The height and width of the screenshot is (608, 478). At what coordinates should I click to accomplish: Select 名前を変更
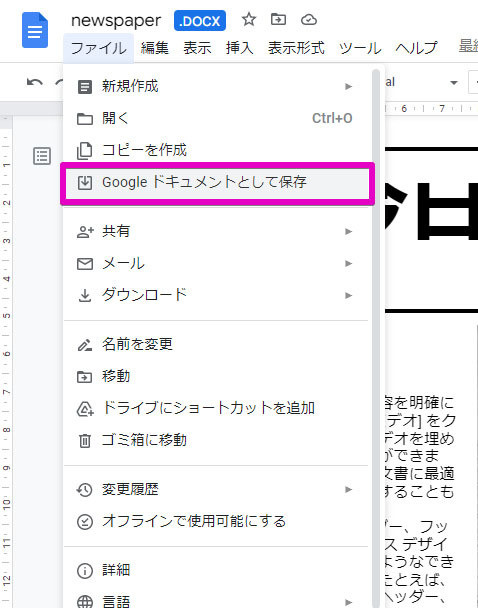click(x=216, y=344)
